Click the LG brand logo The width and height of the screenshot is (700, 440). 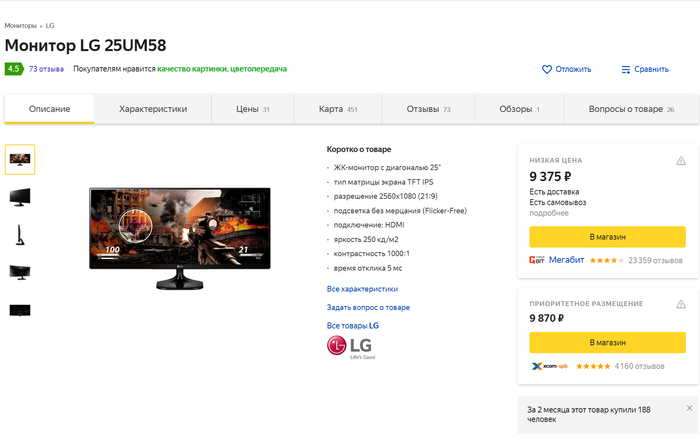351,347
